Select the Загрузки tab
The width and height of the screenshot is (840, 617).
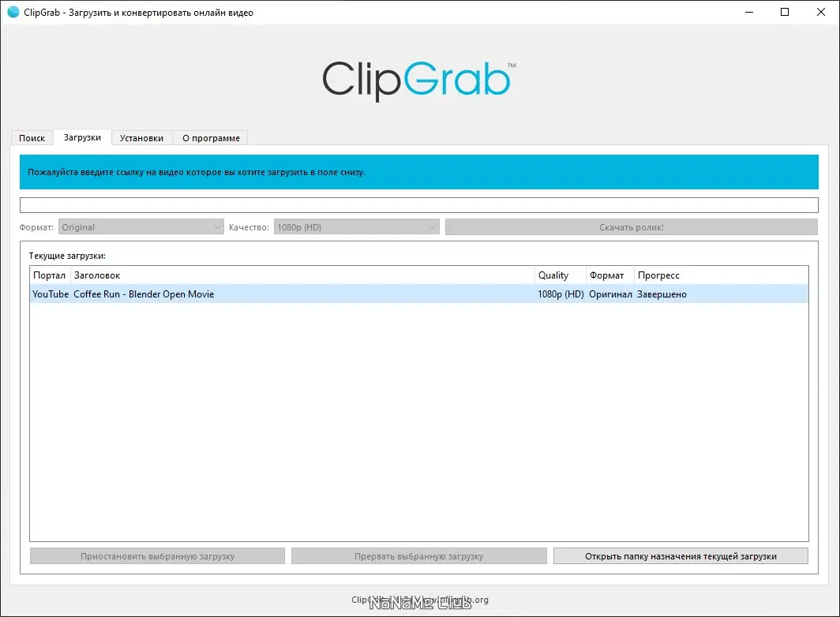pyautogui.click(x=82, y=137)
